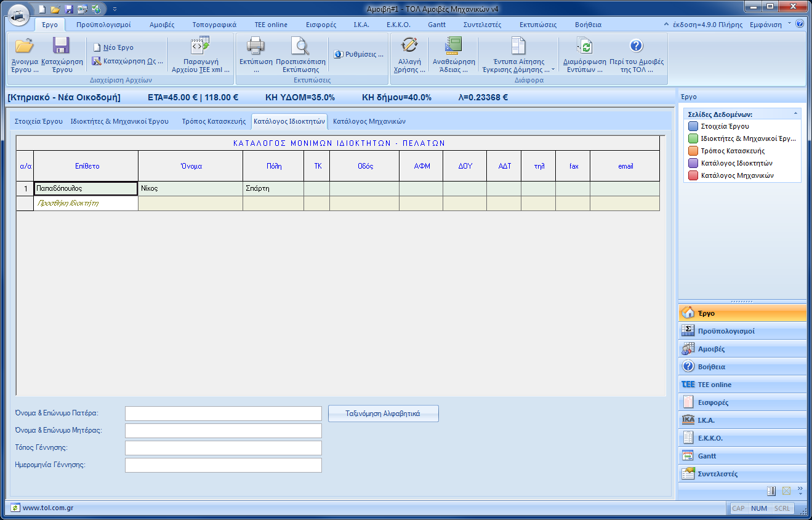Image resolution: width=812 pixels, height=520 pixels.
Task: Click Αλλαγή Χρήσης icon
Action: (409, 46)
